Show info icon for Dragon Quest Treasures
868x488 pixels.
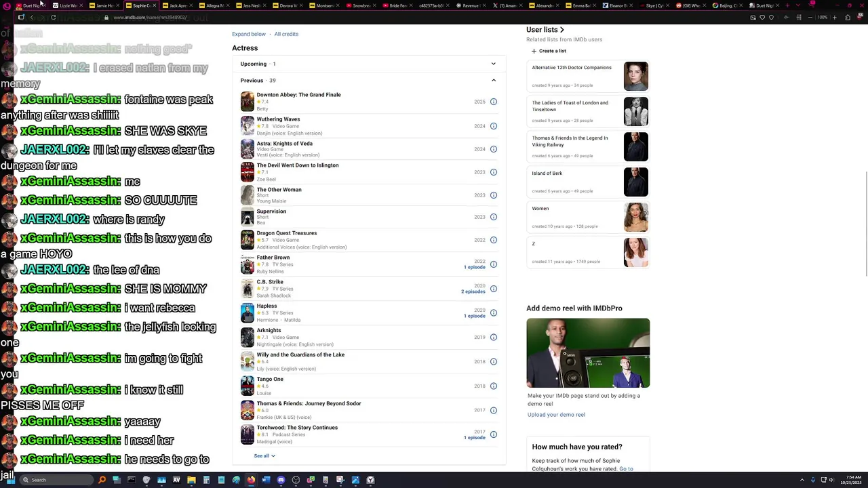pyautogui.click(x=494, y=240)
